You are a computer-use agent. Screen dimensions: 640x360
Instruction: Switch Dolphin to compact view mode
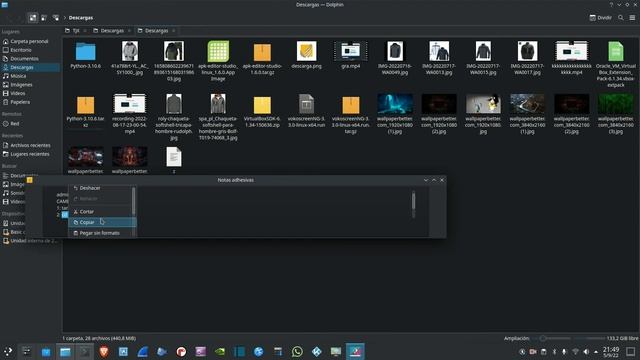pyautogui.click(x=44, y=18)
